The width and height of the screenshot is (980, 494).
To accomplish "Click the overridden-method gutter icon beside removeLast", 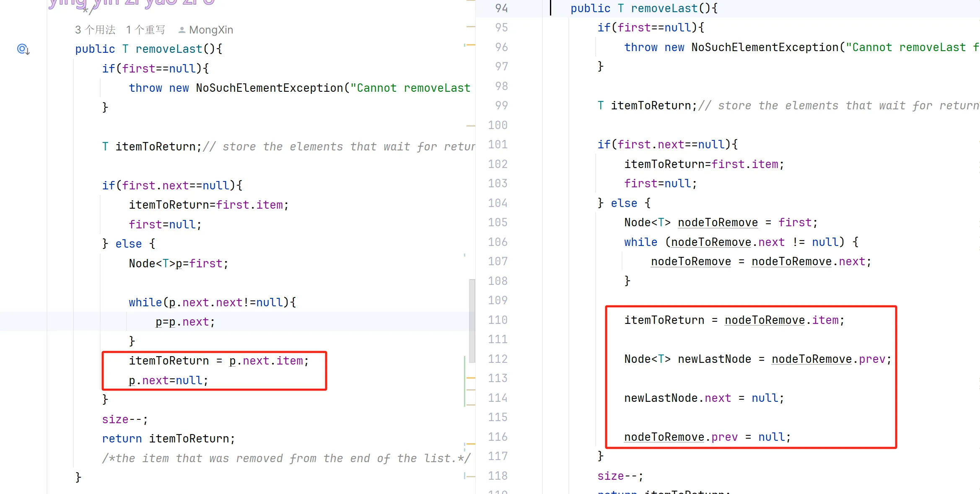I will point(23,49).
